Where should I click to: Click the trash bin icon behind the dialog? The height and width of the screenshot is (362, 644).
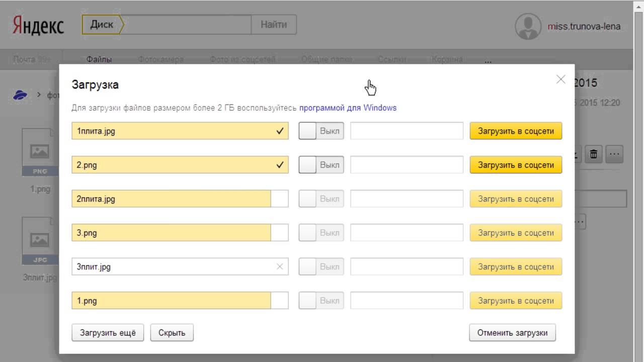[x=594, y=154]
